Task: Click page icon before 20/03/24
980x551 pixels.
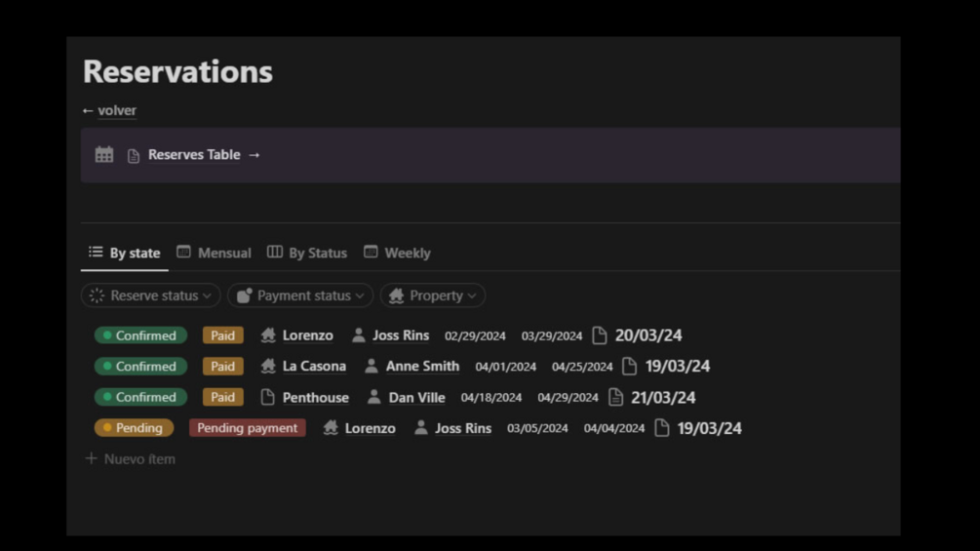Action: coord(600,335)
